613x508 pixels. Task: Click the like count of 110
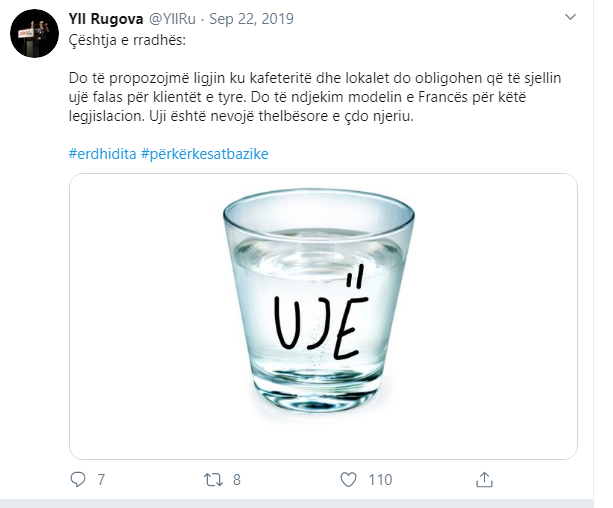(x=380, y=479)
